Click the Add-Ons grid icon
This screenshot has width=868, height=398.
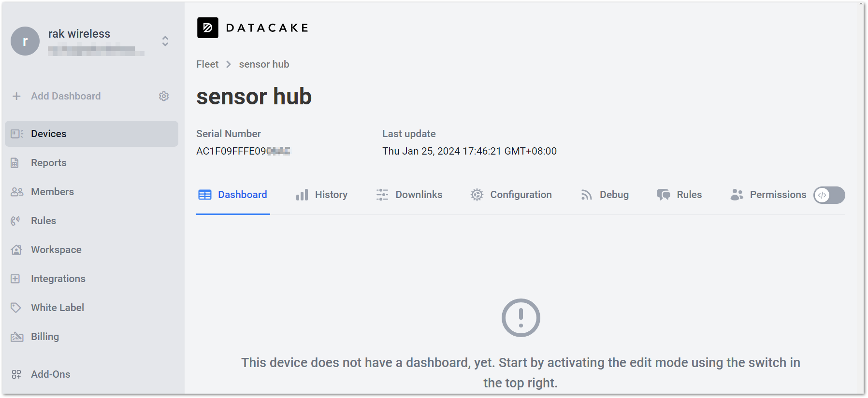pyautogui.click(x=16, y=374)
